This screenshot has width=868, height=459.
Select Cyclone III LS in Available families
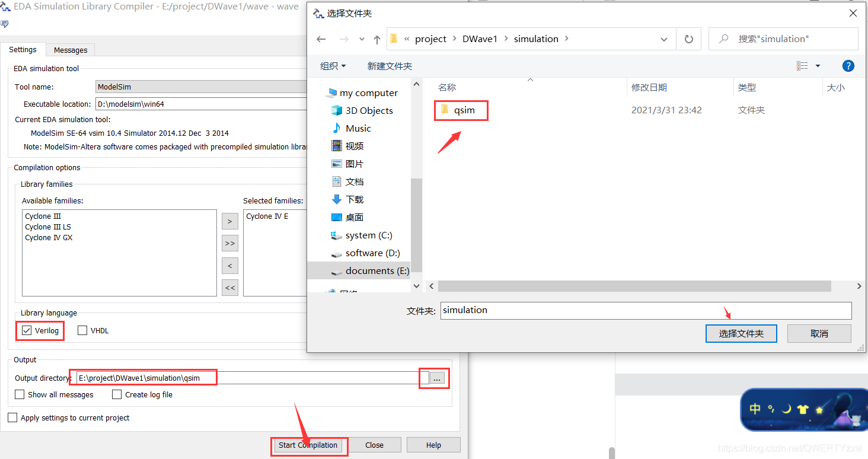coord(48,227)
